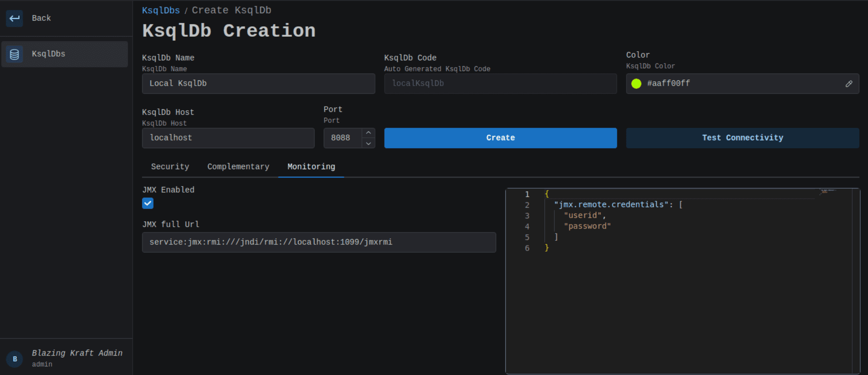
Task: Click the code editor minimap
Action: tap(829, 192)
